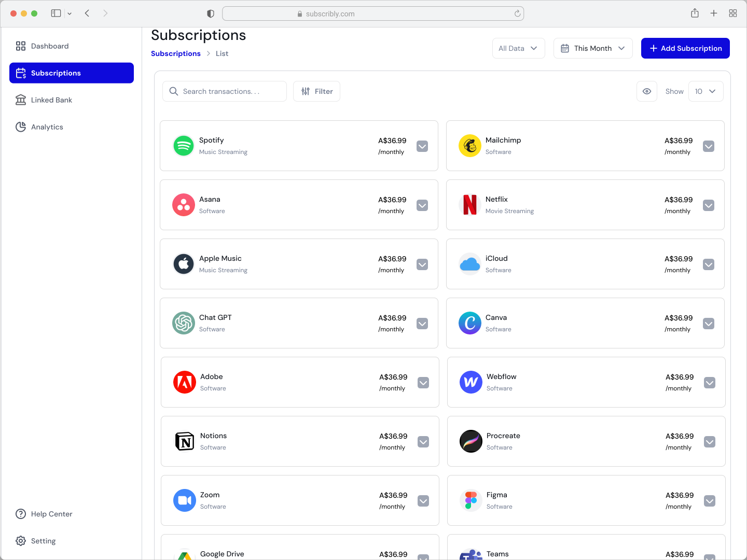Click the Adobe logo icon
Screen dimensions: 747x560
(185, 382)
